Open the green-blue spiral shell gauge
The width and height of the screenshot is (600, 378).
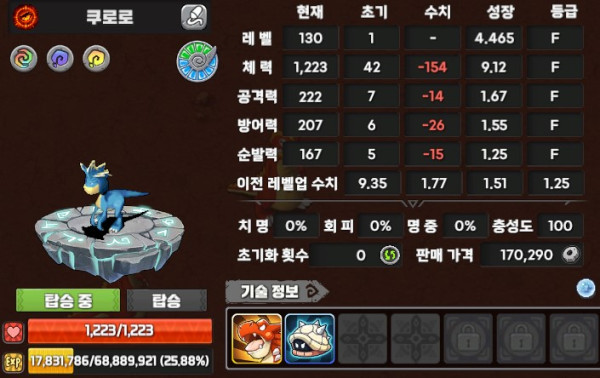[x=197, y=61]
